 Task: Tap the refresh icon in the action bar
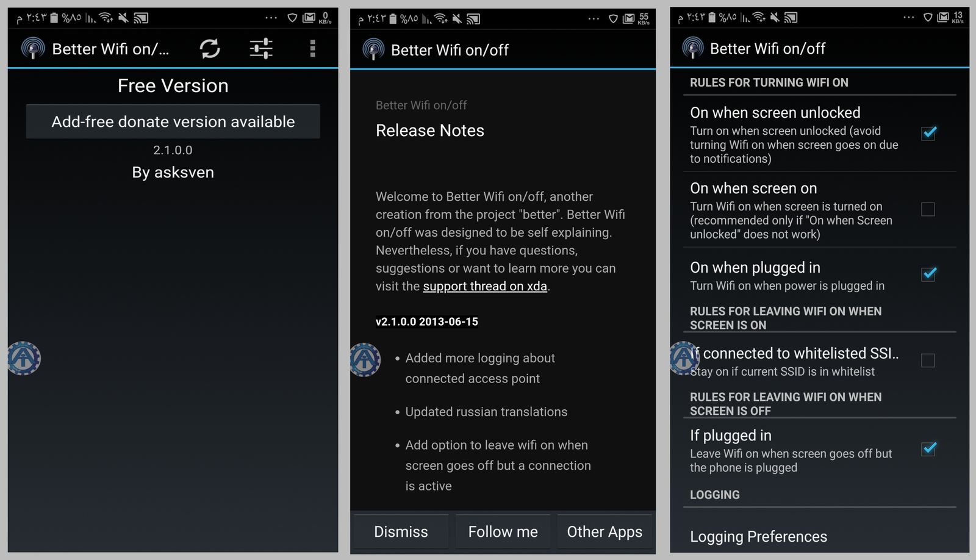[x=210, y=49]
